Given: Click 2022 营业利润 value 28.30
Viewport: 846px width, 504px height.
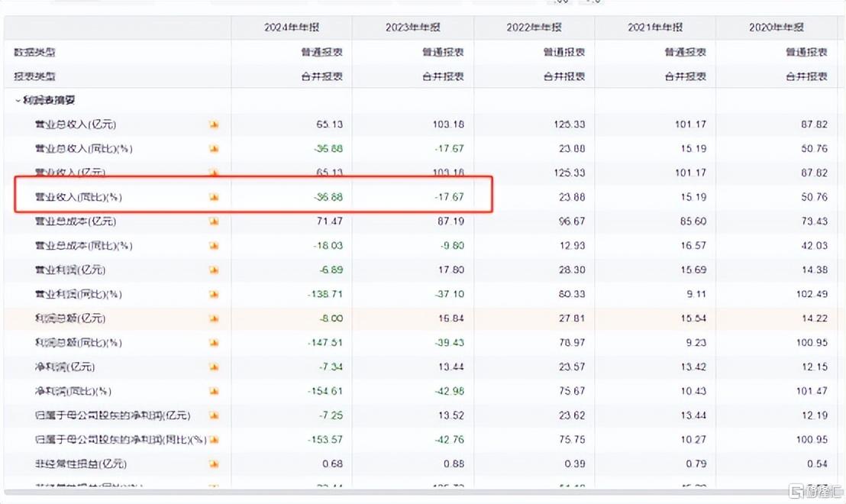Looking at the screenshot, I should (x=572, y=270).
